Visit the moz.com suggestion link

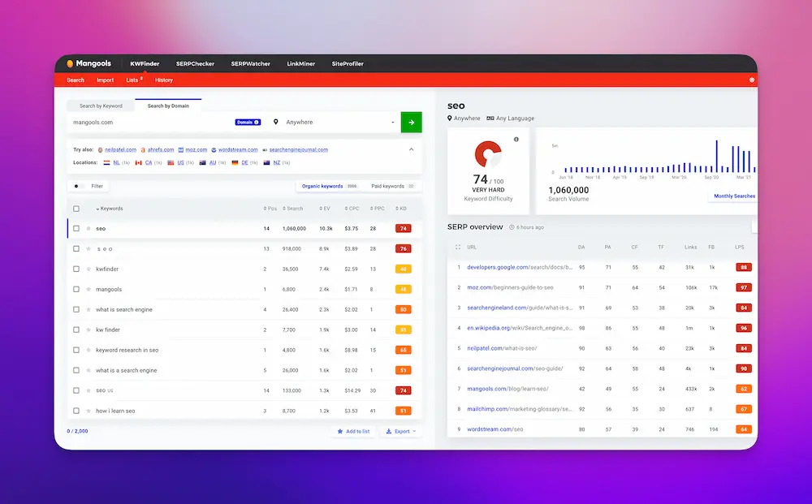pyautogui.click(x=196, y=149)
